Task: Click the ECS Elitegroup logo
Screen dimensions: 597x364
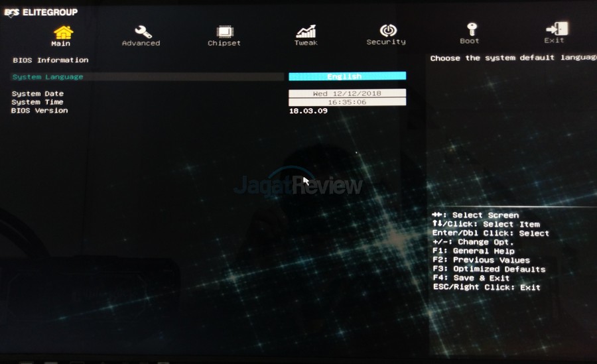Action: (x=41, y=12)
